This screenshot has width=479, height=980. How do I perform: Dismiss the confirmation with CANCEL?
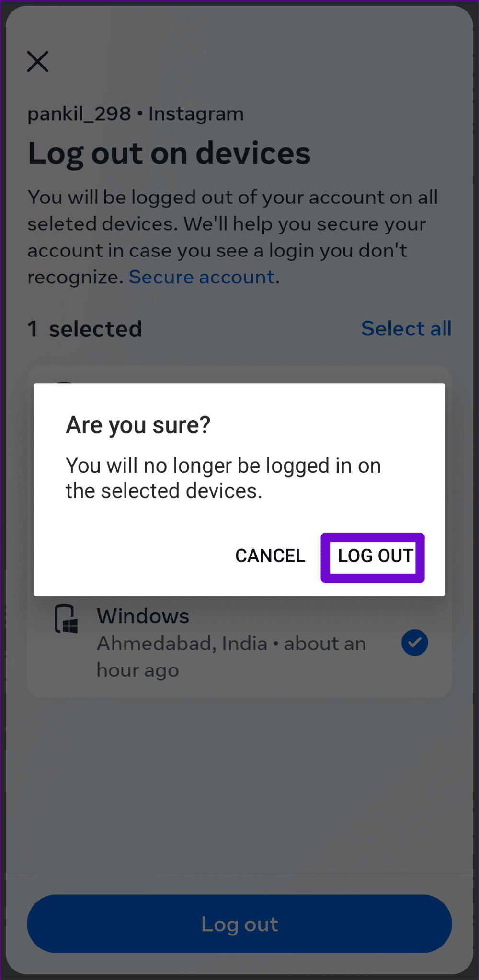[270, 556]
